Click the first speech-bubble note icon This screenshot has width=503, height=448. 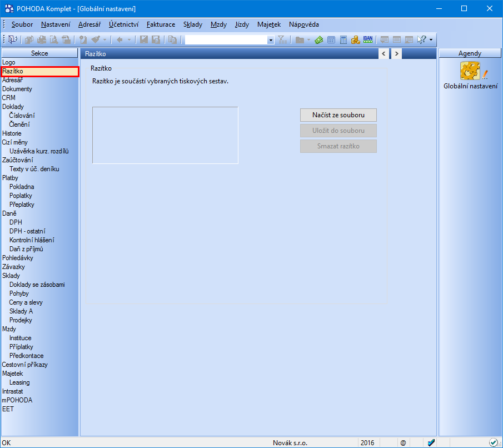click(x=384, y=39)
